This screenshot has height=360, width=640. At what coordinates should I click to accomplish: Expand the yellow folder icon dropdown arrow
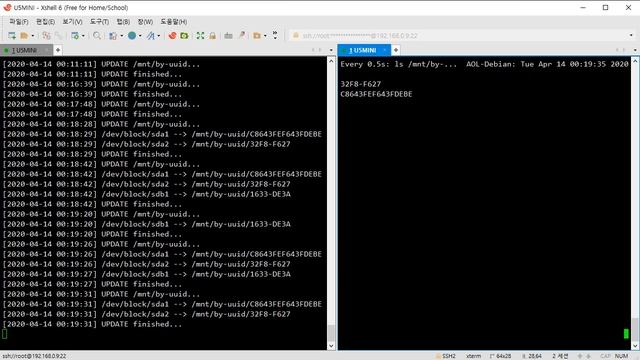pos(265,36)
